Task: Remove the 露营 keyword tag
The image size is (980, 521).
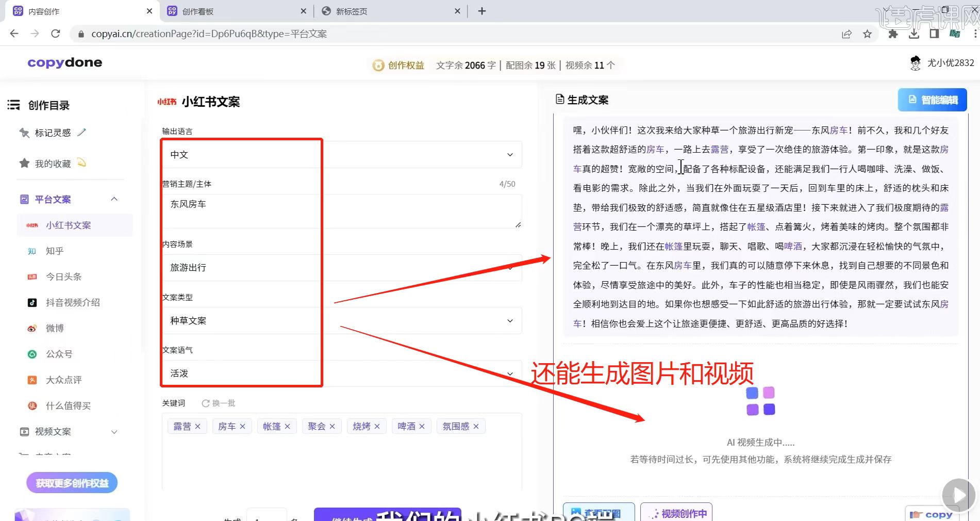Action: (x=197, y=427)
